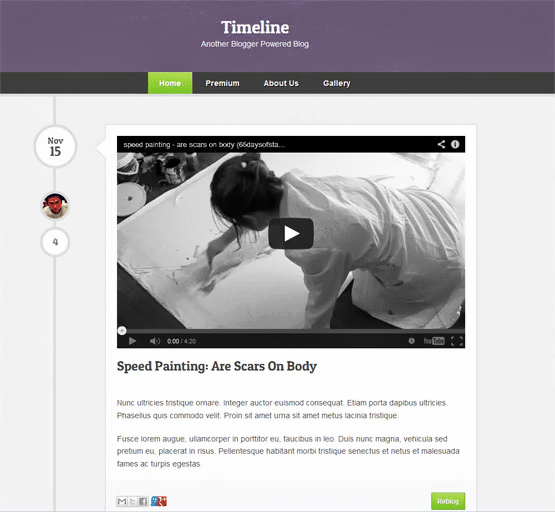Mute the video with the speaker icon
The height and width of the screenshot is (512, 555).
[x=155, y=341]
